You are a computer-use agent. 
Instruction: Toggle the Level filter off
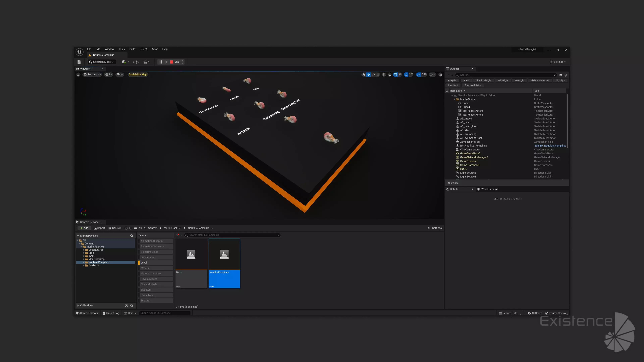click(155, 263)
